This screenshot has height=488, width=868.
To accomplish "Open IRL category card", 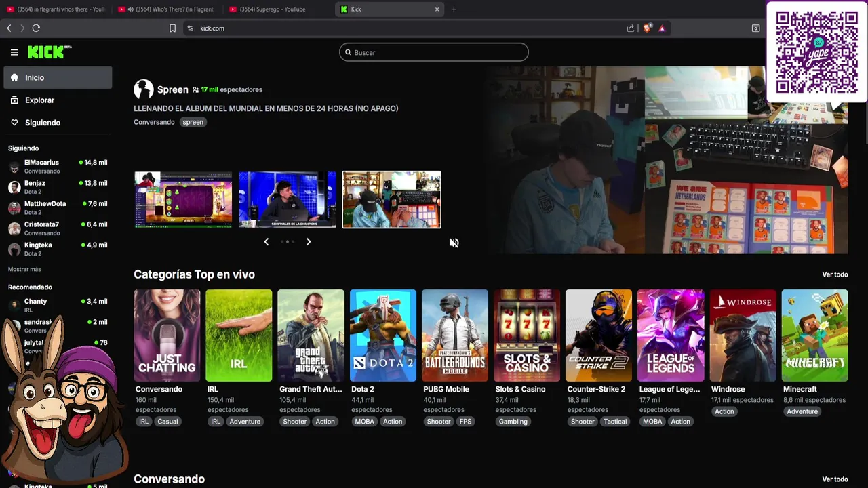I will coord(239,335).
